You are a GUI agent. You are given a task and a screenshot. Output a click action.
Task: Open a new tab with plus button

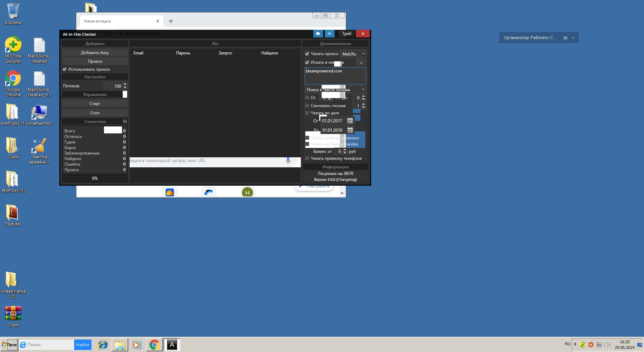pos(171,21)
